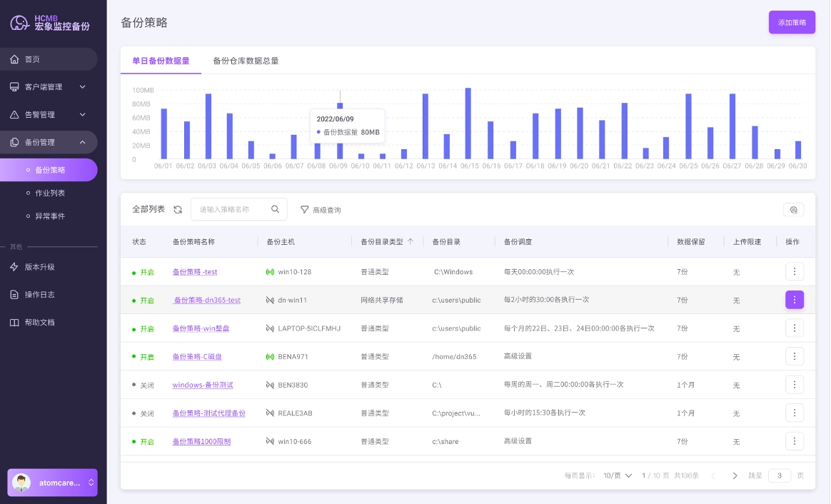The image size is (831, 504).
Task: Open the actions menu for 备份策略-win整盘 row
Action: point(794,328)
